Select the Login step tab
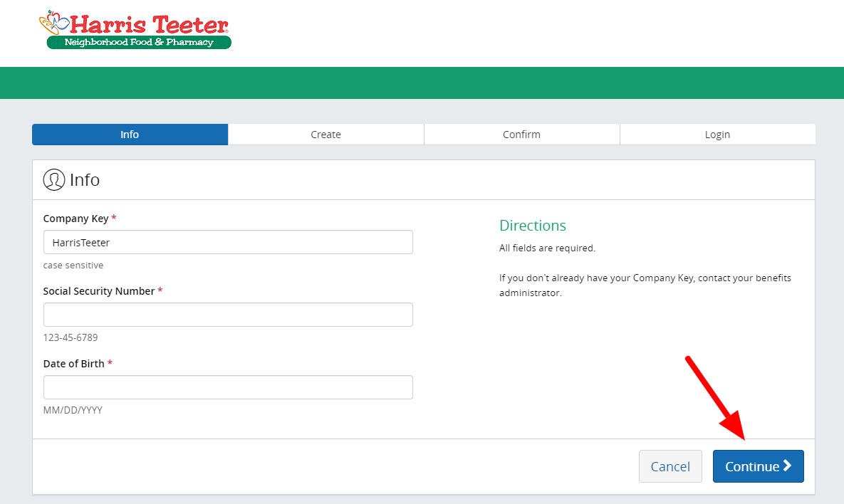The image size is (844, 504). pos(717,135)
